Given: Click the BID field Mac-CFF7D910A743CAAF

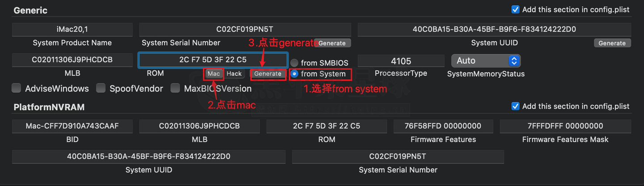Looking at the screenshot, I should [x=72, y=126].
